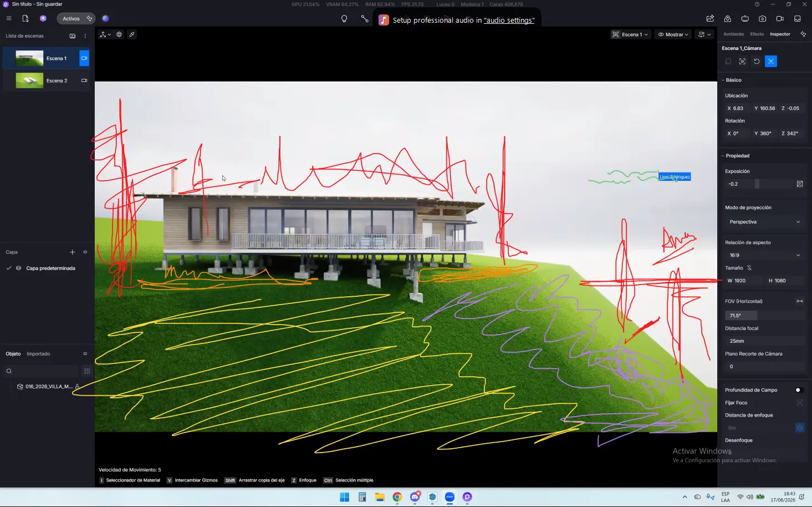Open the AI image enhance icon
Viewport: 812px width, 507px height.
710,18
